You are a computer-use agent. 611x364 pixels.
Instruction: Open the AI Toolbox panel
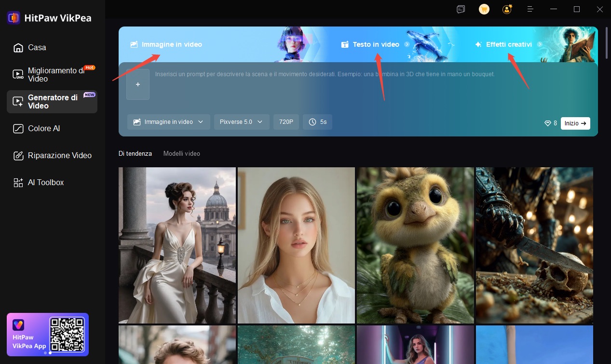pyautogui.click(x=45, y=183)
